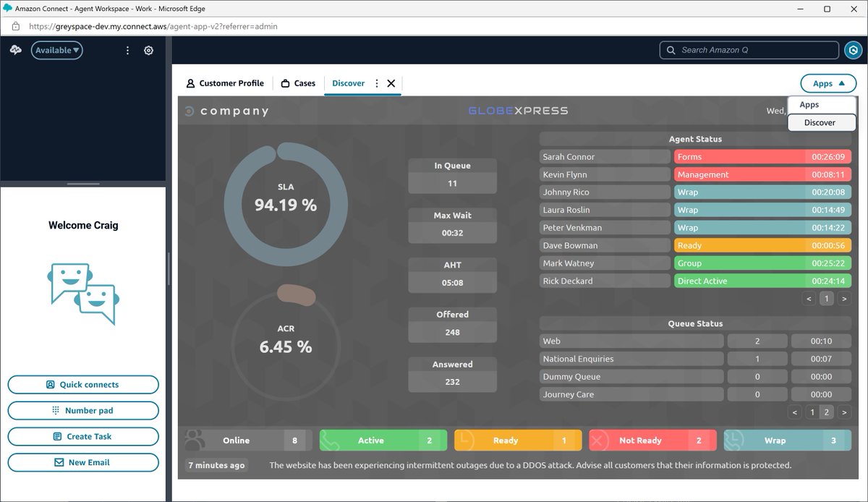Open the Available status dropdown
This screenshot has height=502, width=868.
click(x=56, y=51)
